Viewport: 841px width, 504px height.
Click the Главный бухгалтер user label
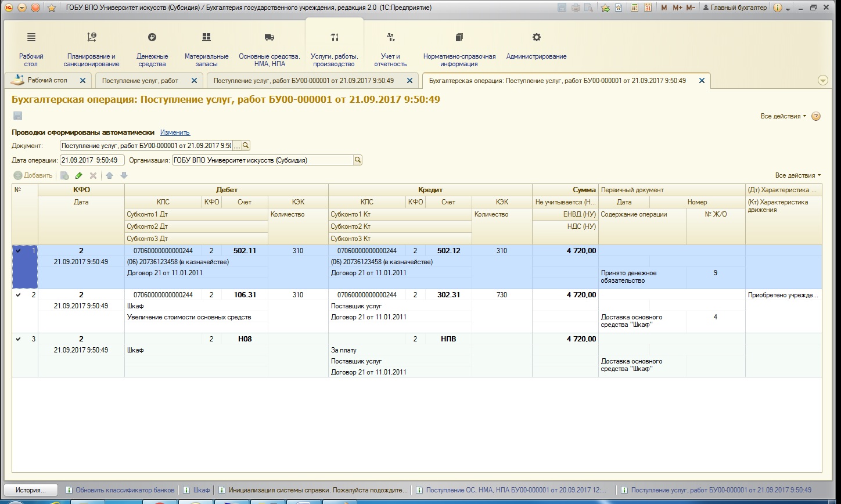735,8
